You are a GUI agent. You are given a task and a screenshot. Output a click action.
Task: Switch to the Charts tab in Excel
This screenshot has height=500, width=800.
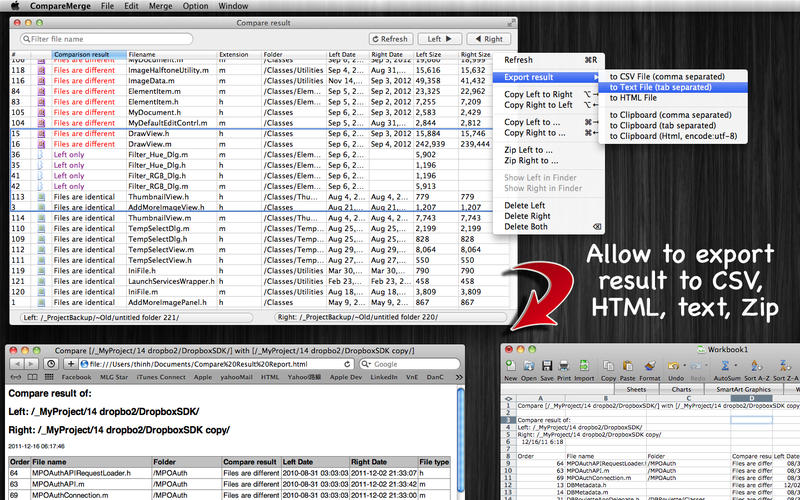click(x=681, y=389)
